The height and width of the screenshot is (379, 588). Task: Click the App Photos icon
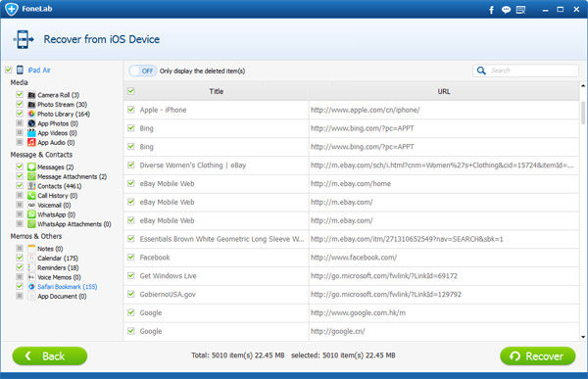coord(31,123)
